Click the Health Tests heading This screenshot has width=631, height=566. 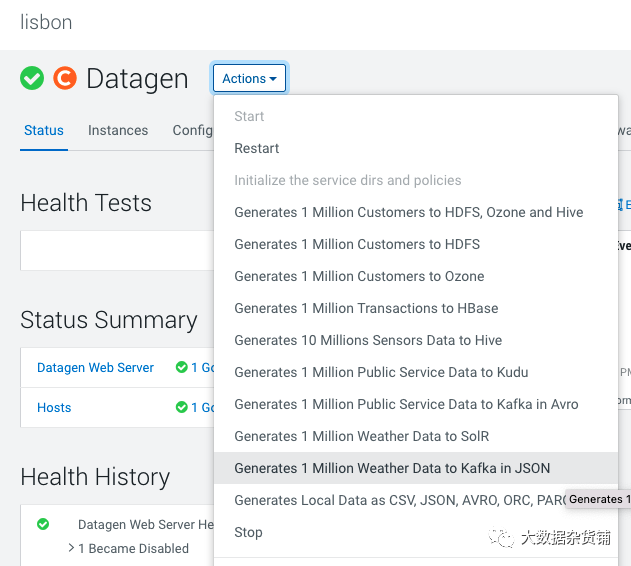(86, 202)
